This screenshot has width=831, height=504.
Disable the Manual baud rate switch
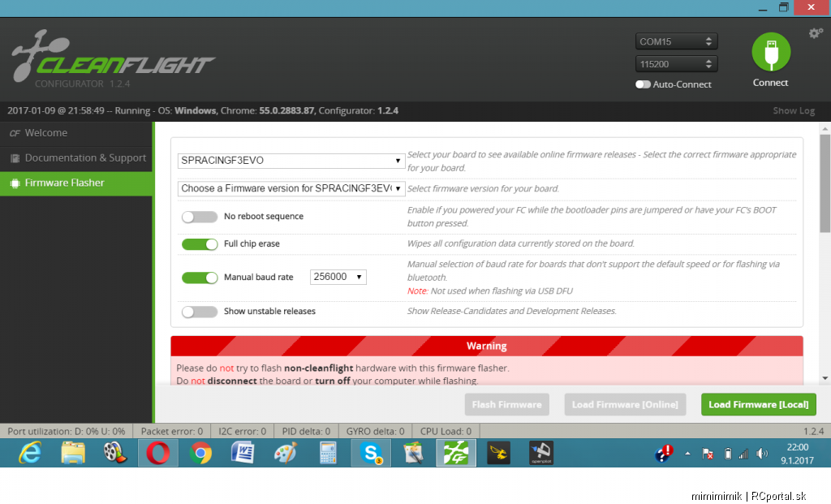coord(200,278)
